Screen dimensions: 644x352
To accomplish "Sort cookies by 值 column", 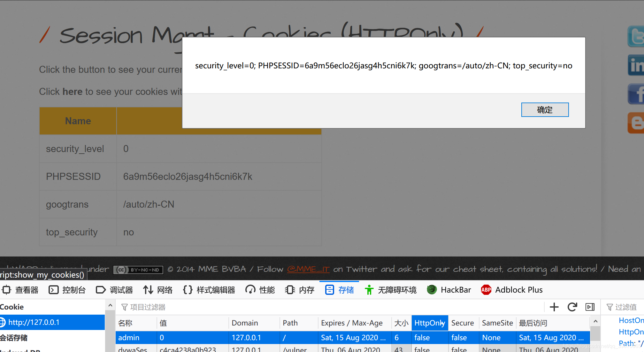I will (193, 323).
